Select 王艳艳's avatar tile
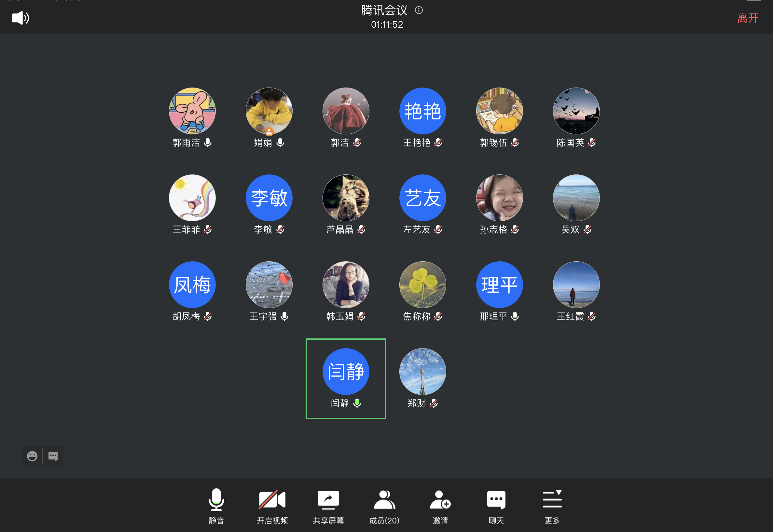Image resolution: width=773 pixels, height=532 pixels. 422,111
